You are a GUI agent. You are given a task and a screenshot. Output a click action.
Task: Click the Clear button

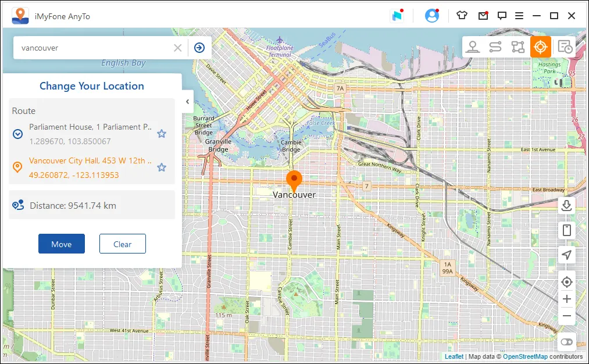[x=122, y=244]
